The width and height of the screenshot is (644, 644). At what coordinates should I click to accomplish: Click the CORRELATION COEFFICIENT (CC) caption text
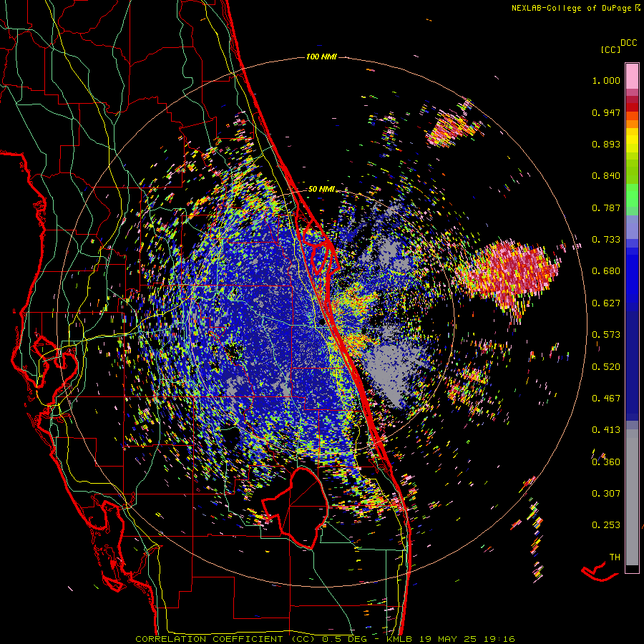225,639
